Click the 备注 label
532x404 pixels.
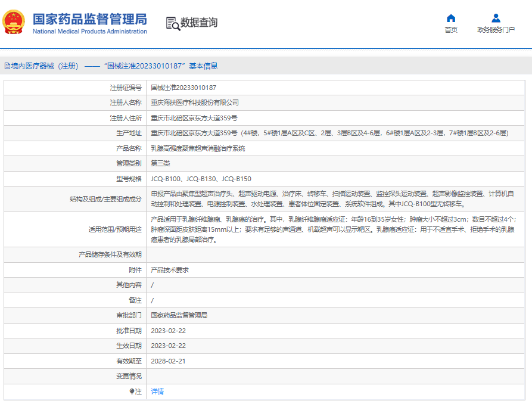pos(135,300)
